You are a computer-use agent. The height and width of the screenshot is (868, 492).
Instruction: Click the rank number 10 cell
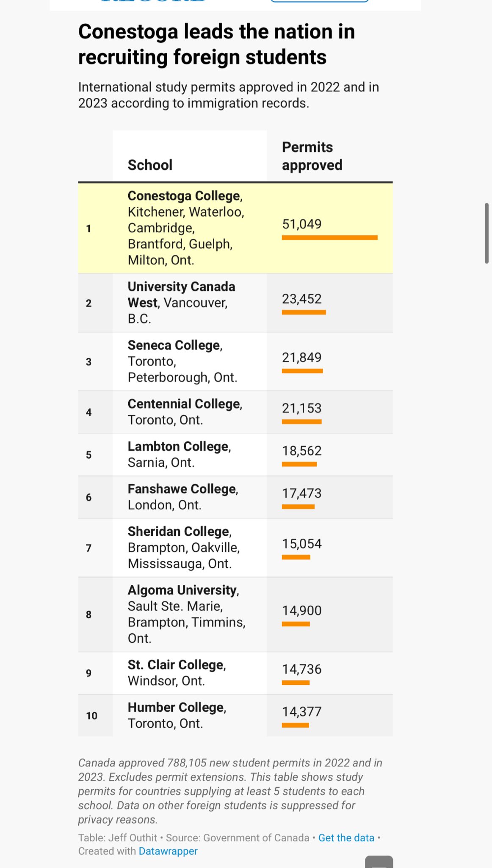91,716
